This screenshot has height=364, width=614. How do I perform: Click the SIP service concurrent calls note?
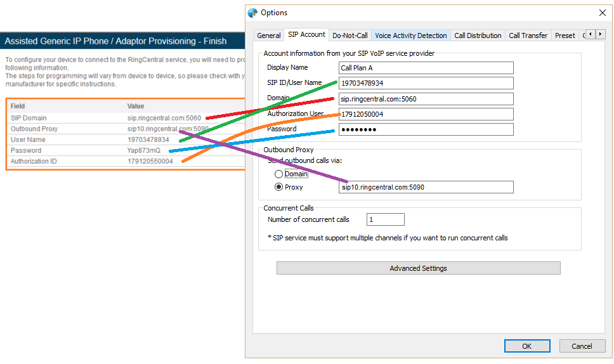[388, 238]
